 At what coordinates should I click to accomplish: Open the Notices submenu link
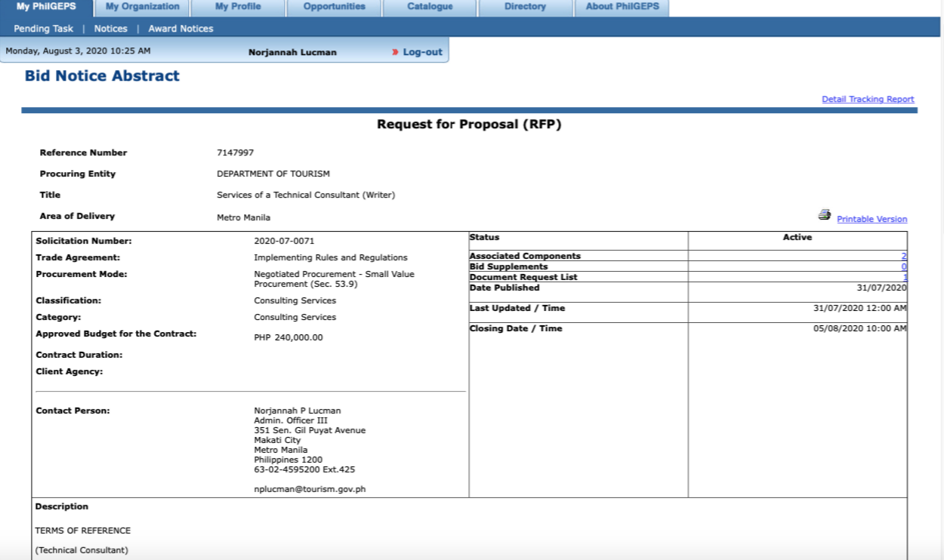point(110,29)
